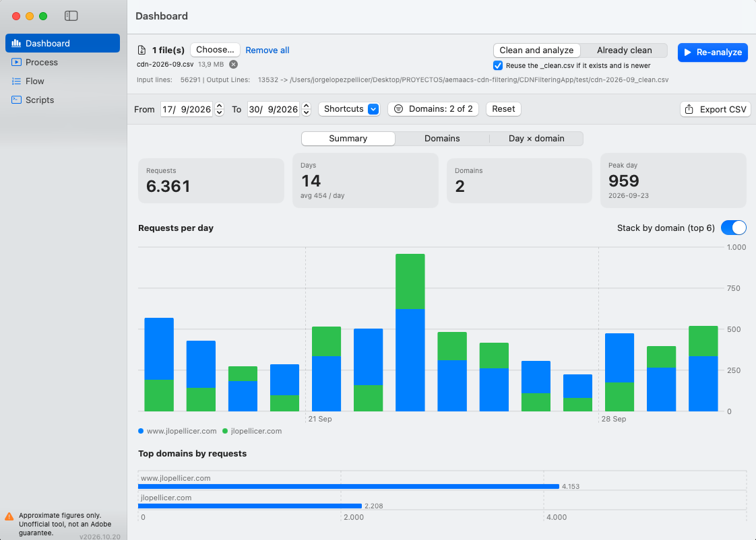Click the Export CSV button
This screenshot has height=540, width=756.
click(x=716, y=109)
